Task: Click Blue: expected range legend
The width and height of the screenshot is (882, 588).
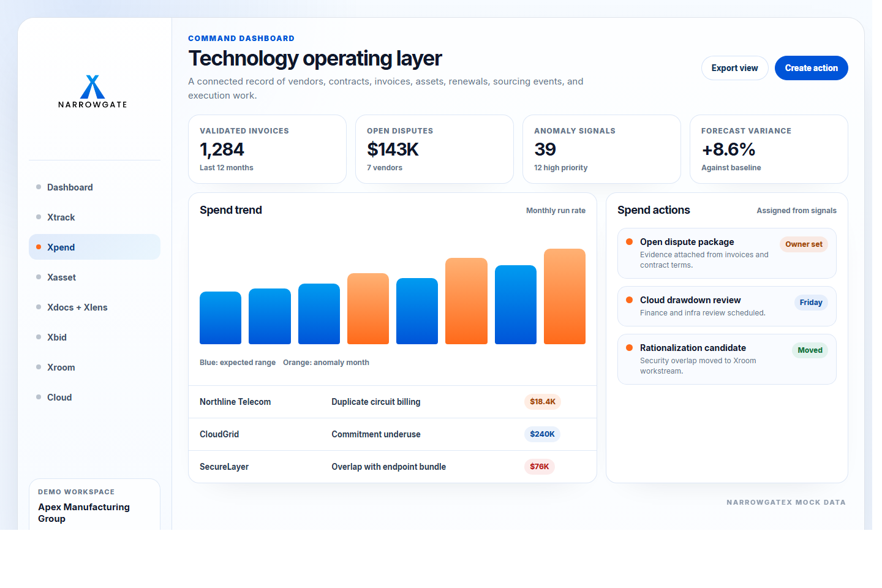Action: 238,363
